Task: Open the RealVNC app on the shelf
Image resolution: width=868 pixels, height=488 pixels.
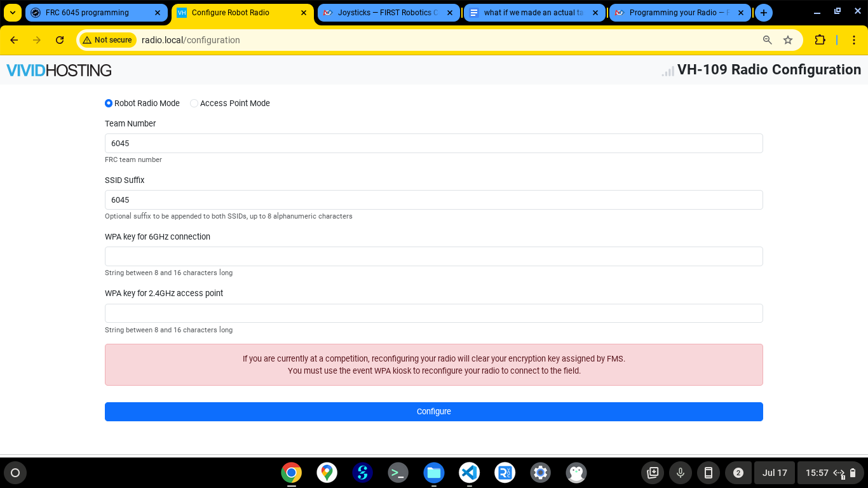Action: coord(505,473)
